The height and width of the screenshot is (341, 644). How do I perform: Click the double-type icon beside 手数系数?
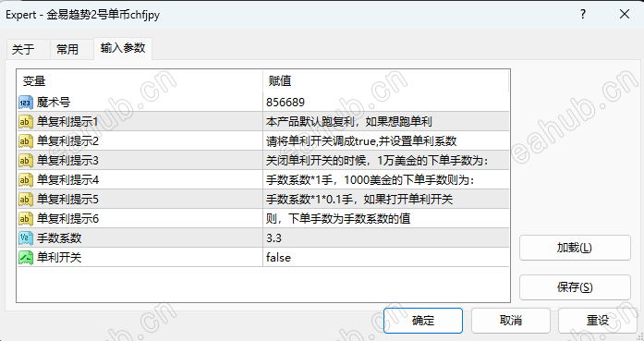[26, 237]
